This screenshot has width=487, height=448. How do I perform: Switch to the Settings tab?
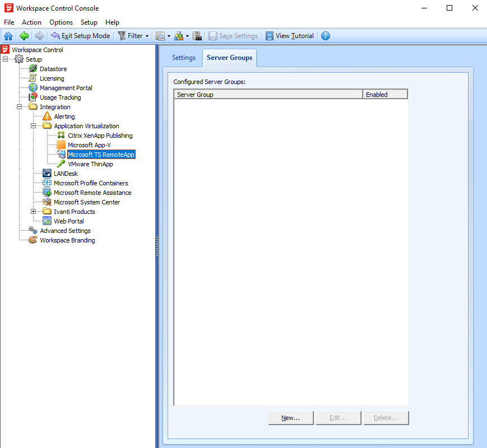point(184,58)
